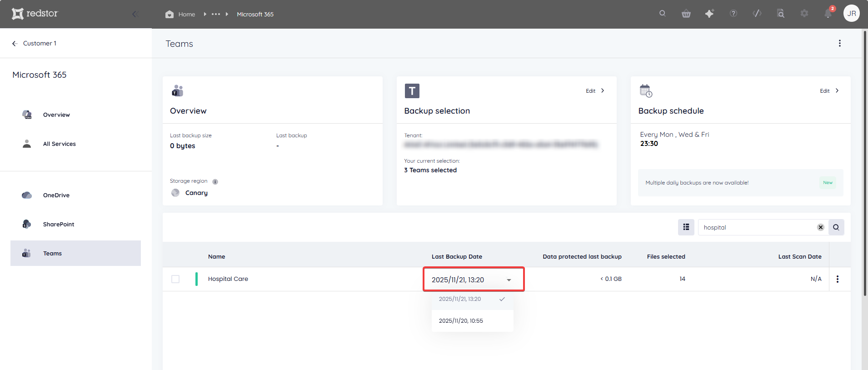Go back to Customer 1
The image size is (868, 370).
34,43
